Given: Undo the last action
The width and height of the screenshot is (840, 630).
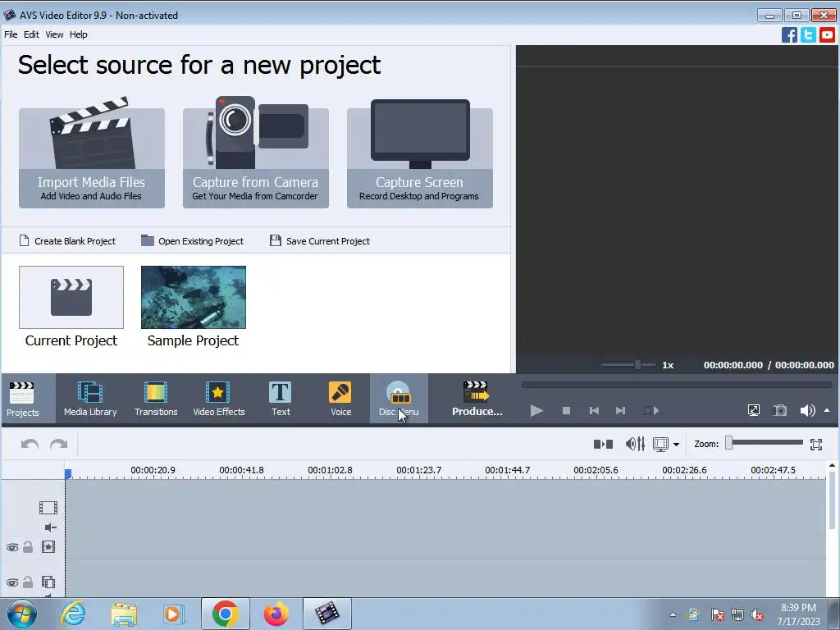Looking at the screenshot, I should click(x=30, y=444).
